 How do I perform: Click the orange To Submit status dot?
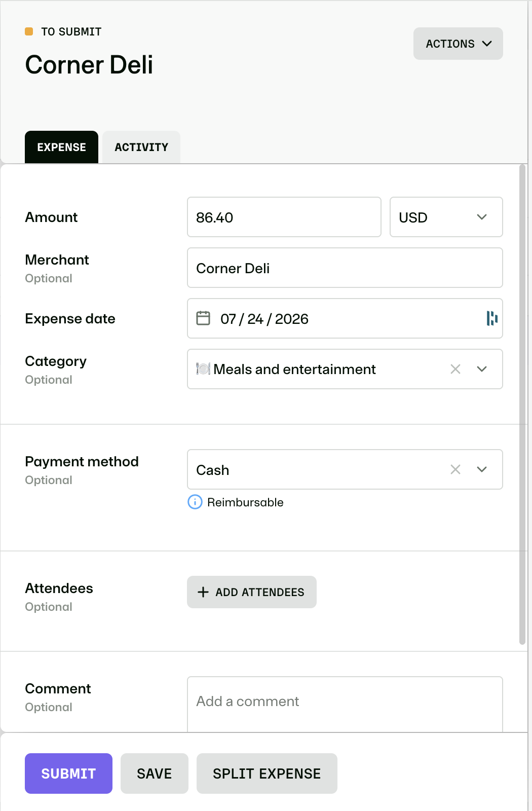point(29,31)
